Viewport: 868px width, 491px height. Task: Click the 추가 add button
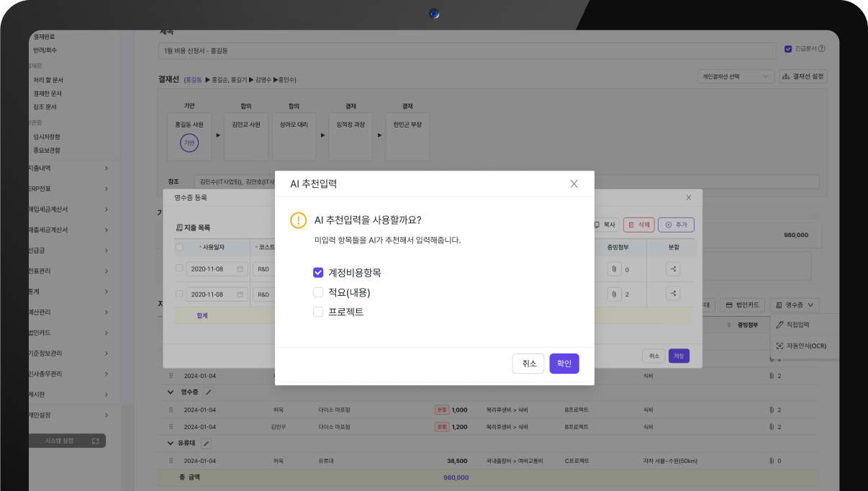tap(676, 225)
